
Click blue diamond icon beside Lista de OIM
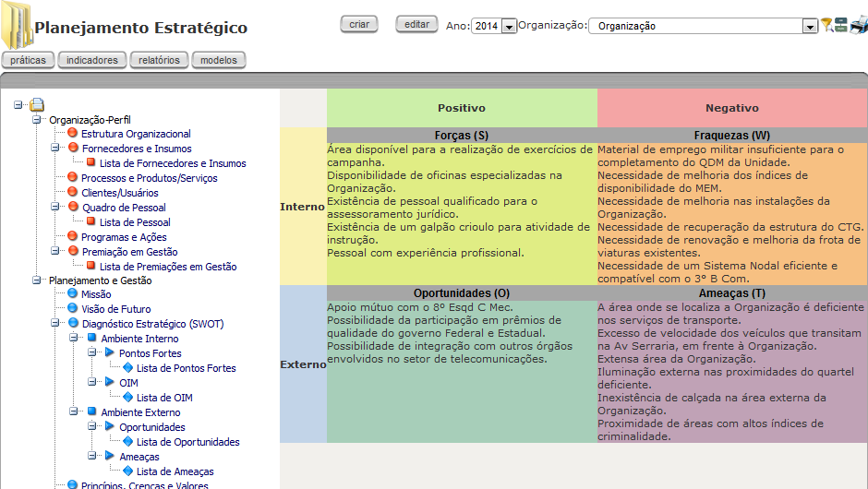click(x=127, y=397)
